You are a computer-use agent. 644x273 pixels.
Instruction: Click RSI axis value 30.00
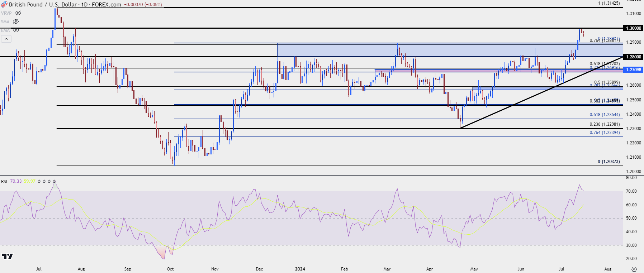click(631, 245)
